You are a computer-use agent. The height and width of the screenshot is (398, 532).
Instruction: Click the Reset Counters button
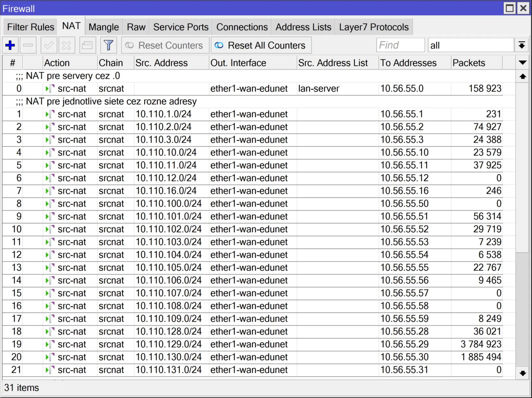tap(165, 45)
